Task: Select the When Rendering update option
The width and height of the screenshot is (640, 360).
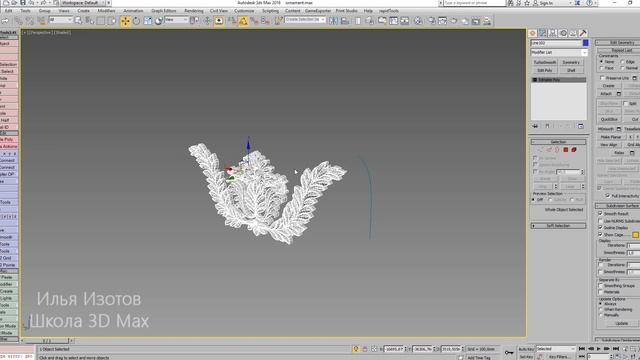Action: pyautogui.click(x=601, y=309)
